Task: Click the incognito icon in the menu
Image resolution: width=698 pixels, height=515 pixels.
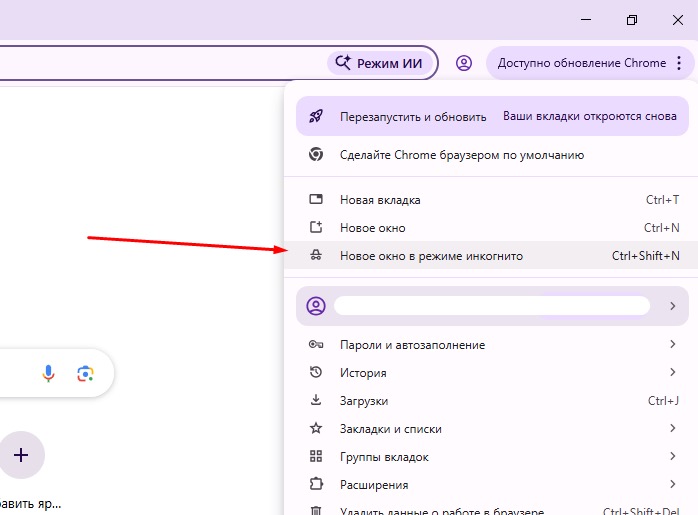Action: pyautogui.click(x=316, y=256)
